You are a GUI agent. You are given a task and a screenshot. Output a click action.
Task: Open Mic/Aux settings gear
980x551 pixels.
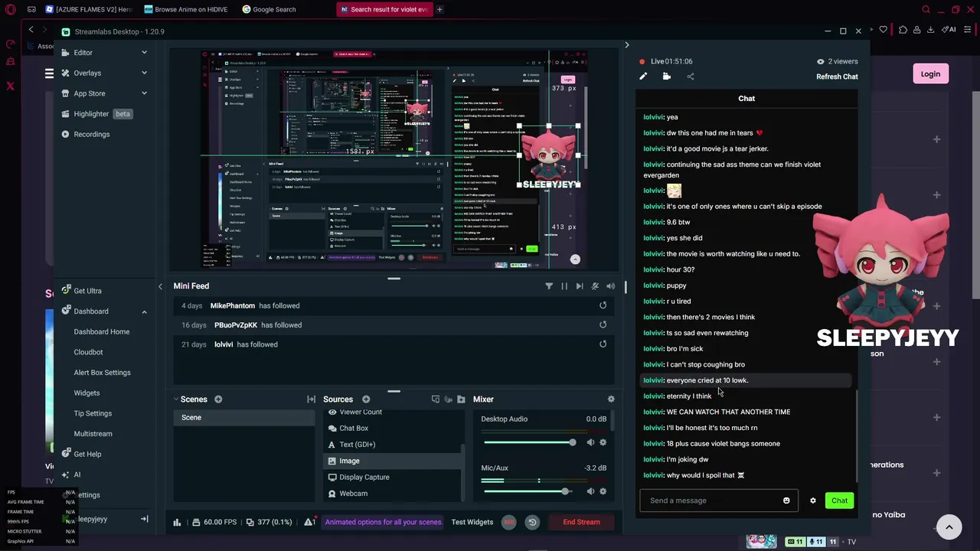pyautogui.click(x=603, y=491)
